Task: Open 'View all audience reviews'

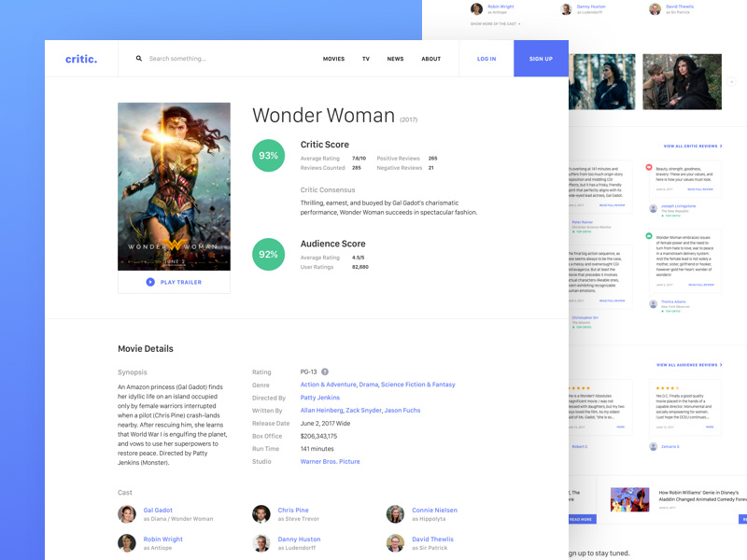Action: (x=689, y=365)
